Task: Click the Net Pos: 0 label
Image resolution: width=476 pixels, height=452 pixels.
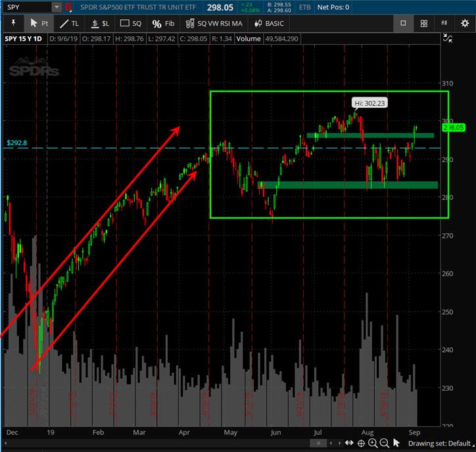Action: click(x=333, y=7)
